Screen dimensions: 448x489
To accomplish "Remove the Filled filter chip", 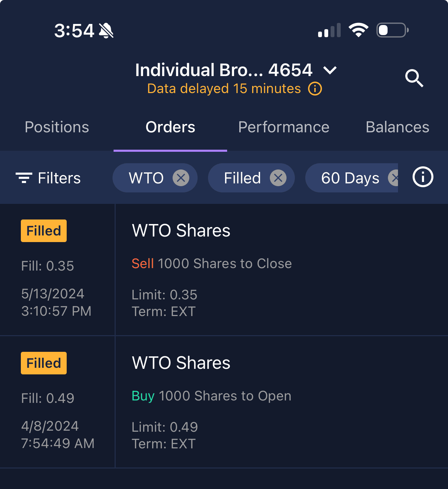I will [x=278, y=178].
